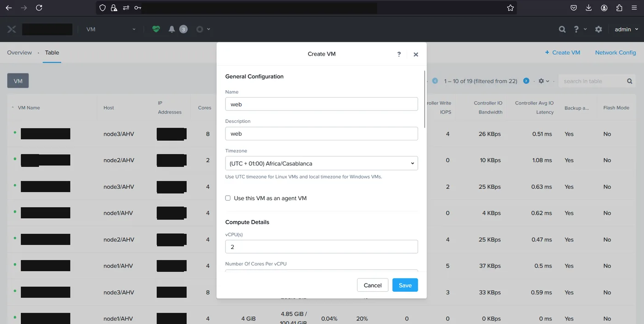Bookmark this page with the star icon
The height and width of the screenshot is (324, 644).
510,8
